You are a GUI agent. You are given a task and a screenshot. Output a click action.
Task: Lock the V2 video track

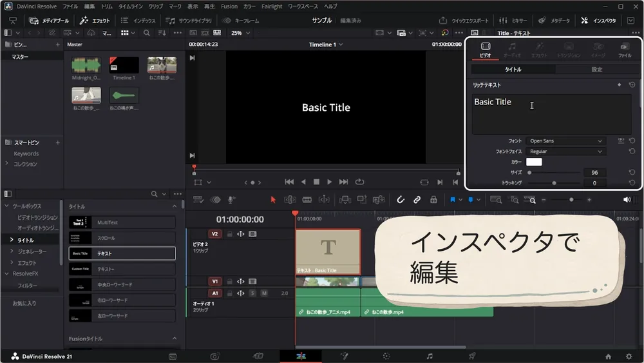click(229, 234)
